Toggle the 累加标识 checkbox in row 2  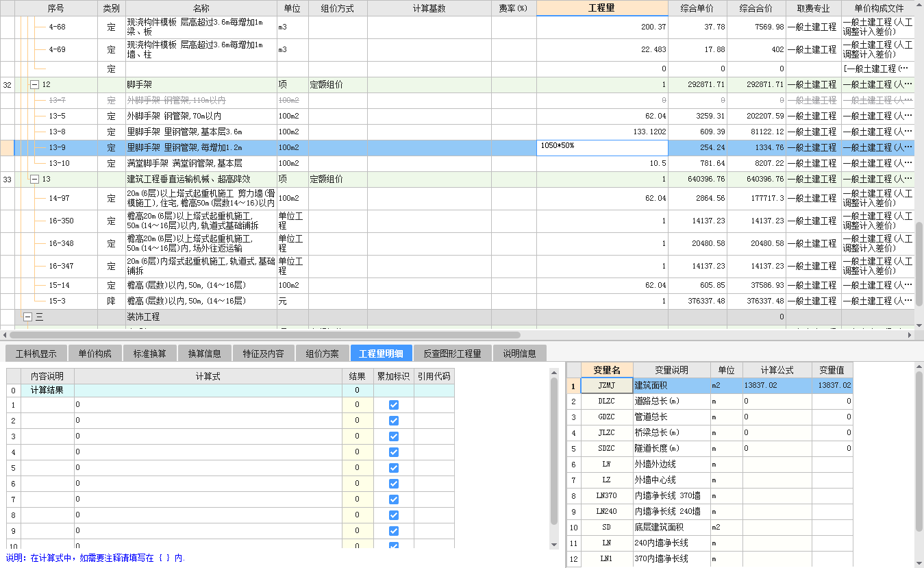coord(393,421)
